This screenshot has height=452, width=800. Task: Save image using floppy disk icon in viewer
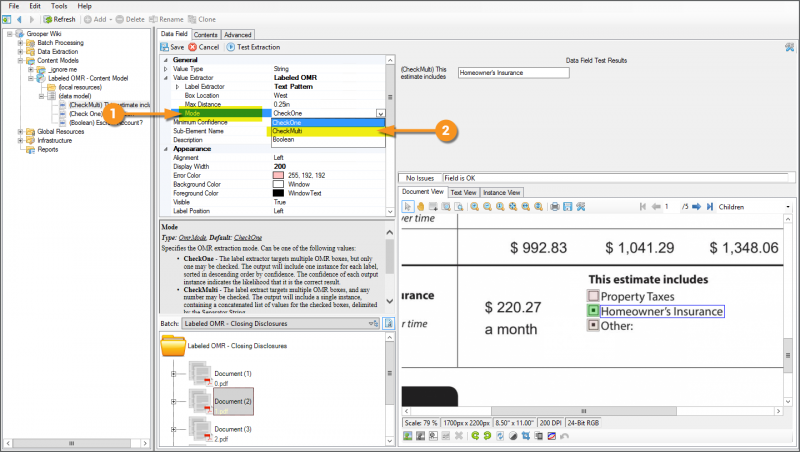tap(567, 207)
